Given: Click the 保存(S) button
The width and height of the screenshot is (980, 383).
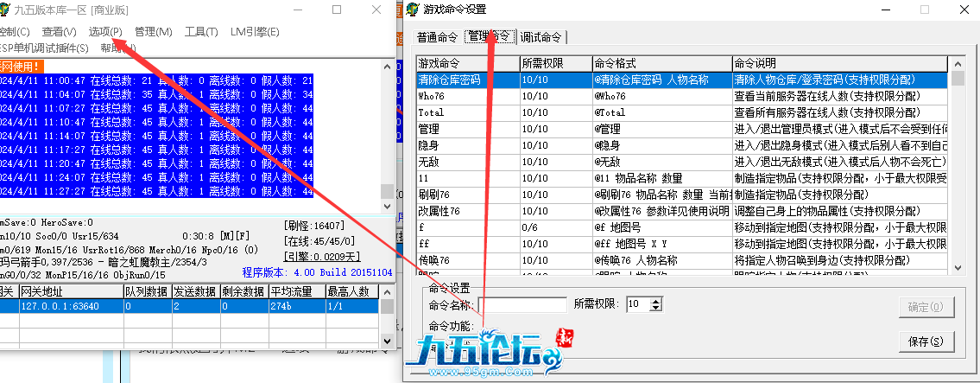Looking at the screenshot, I should click(x=926, y=342).
